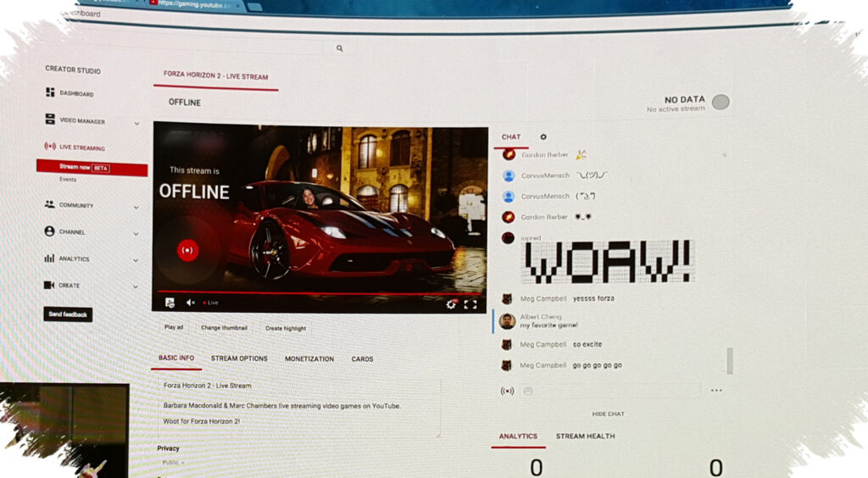Screen dimensions: 868x478
Task: Click the WOAW! chat image
Action: tap(607, 262)
